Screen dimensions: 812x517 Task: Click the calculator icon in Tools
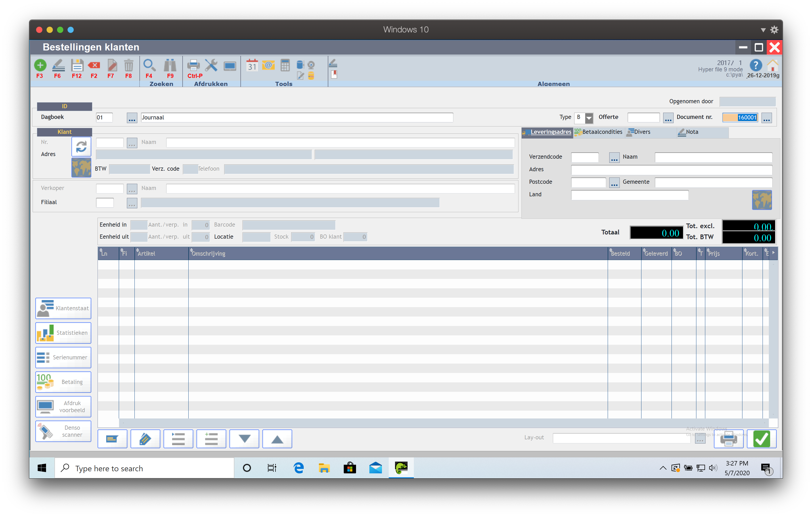285,65
